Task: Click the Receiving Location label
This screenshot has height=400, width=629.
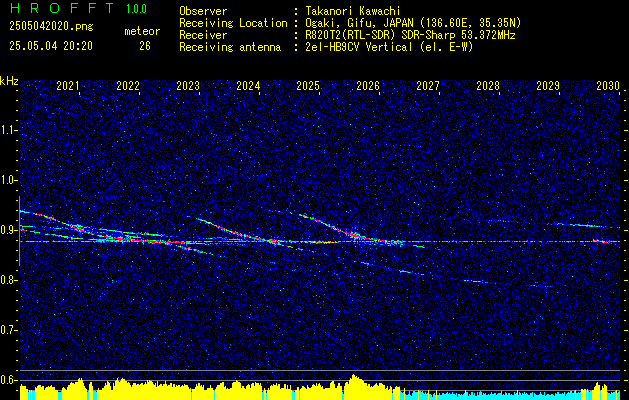Action: pyautogui.click(x=233, y=23)
